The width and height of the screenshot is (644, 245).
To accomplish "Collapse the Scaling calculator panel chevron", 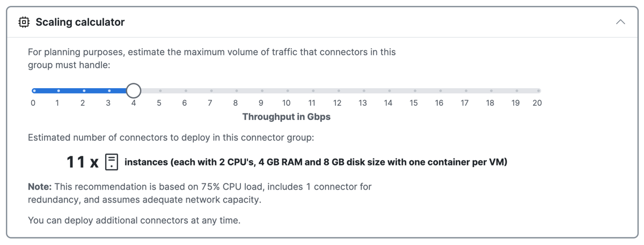I will (620, 22).
